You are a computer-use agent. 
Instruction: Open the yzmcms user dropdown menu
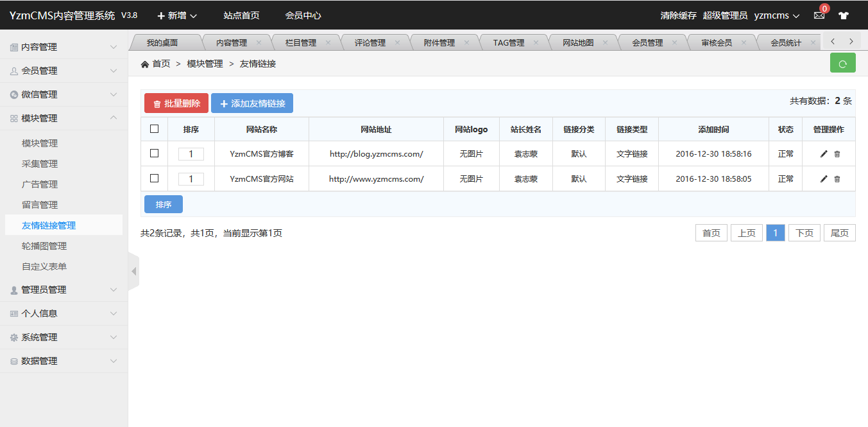coord(776,15)
